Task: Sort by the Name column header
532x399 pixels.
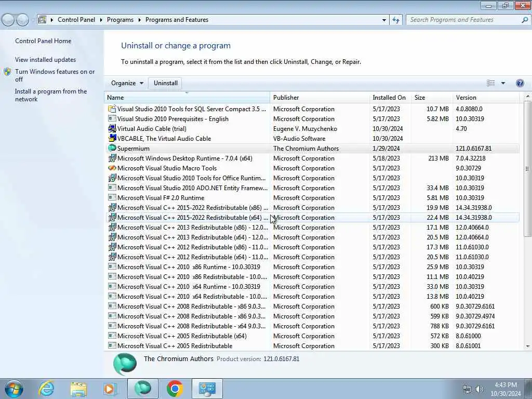Action: 187,97
